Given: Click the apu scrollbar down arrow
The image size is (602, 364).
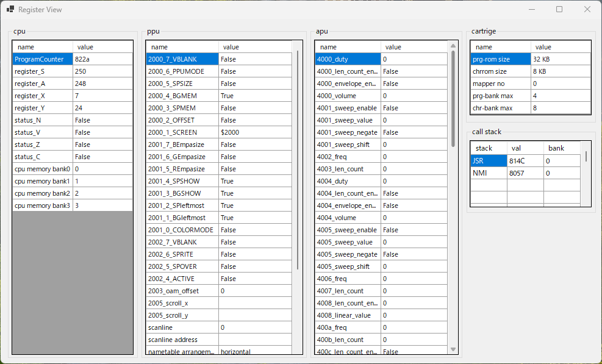Looking at the screenshot, I should (x=453, y=349).
